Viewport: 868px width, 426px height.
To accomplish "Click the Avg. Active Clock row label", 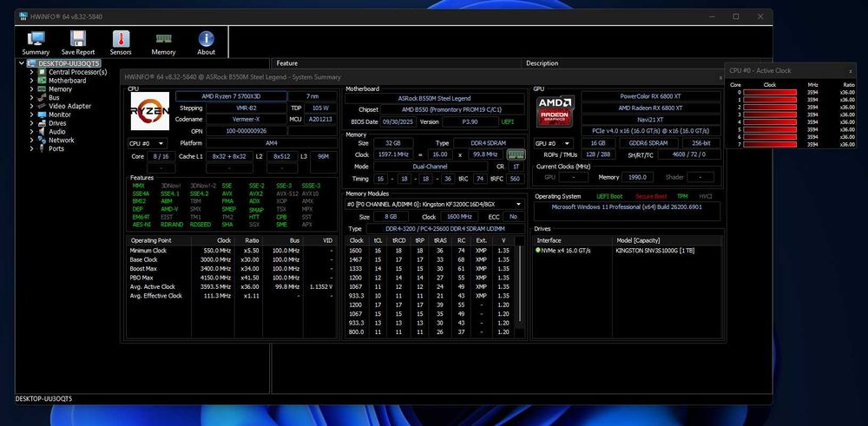I will pos(152,286).
